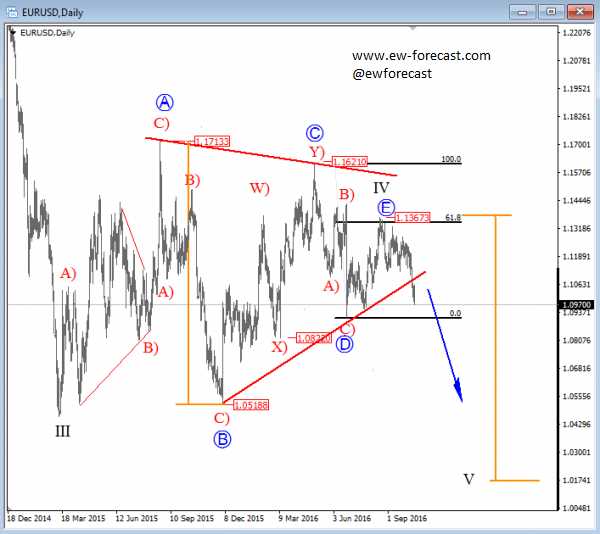Viewport: 600px width, 534px height.
Task: Close the EURUSD,Daily chart window
Action: click(x=581, y=10)
